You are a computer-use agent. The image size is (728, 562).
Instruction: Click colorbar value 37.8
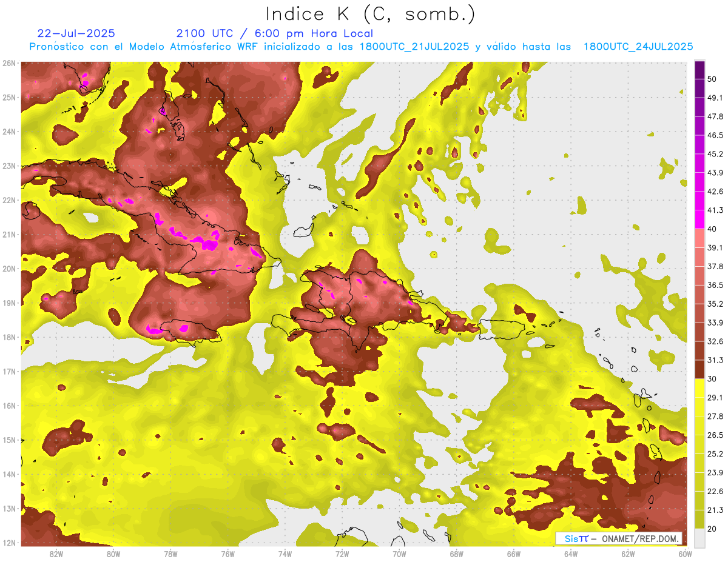coord(715,266)
